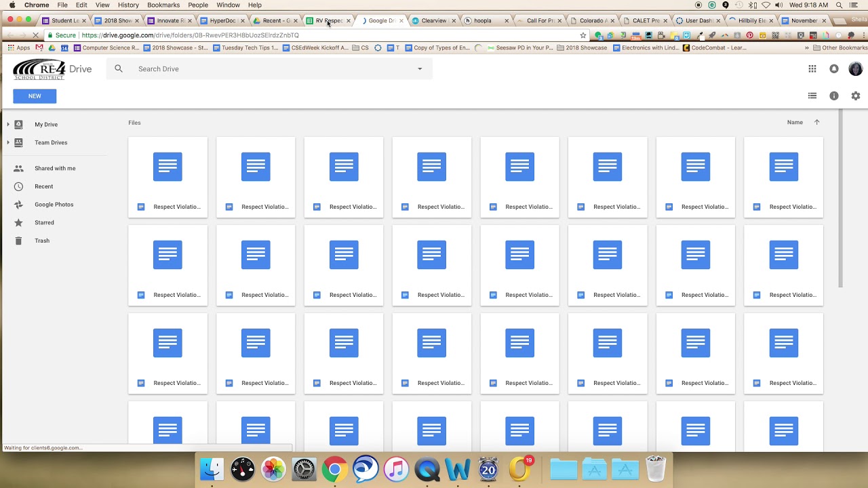The height and width of the screenshot is (488, 868).
Task: Open the notifications bell in Drive
Action: click(x=834, y=68)
